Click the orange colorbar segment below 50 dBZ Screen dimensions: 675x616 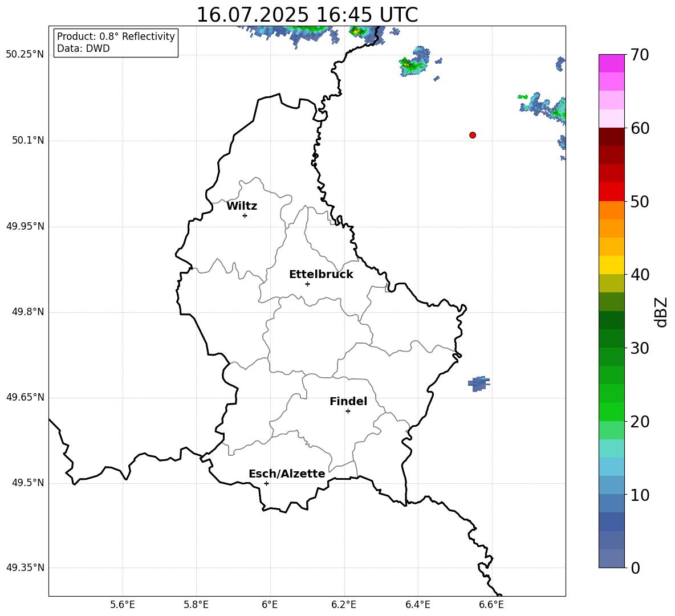tap(612, 210)
